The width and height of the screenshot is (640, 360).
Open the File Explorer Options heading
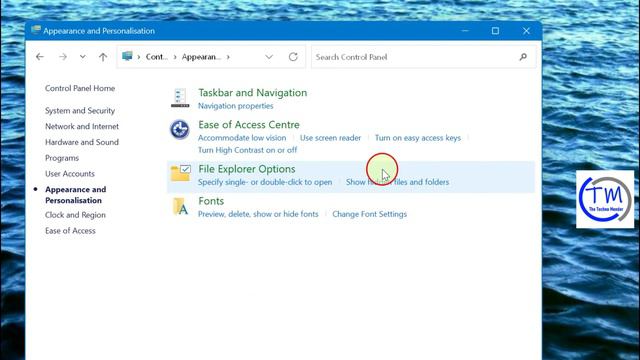(x=247, y=169)
